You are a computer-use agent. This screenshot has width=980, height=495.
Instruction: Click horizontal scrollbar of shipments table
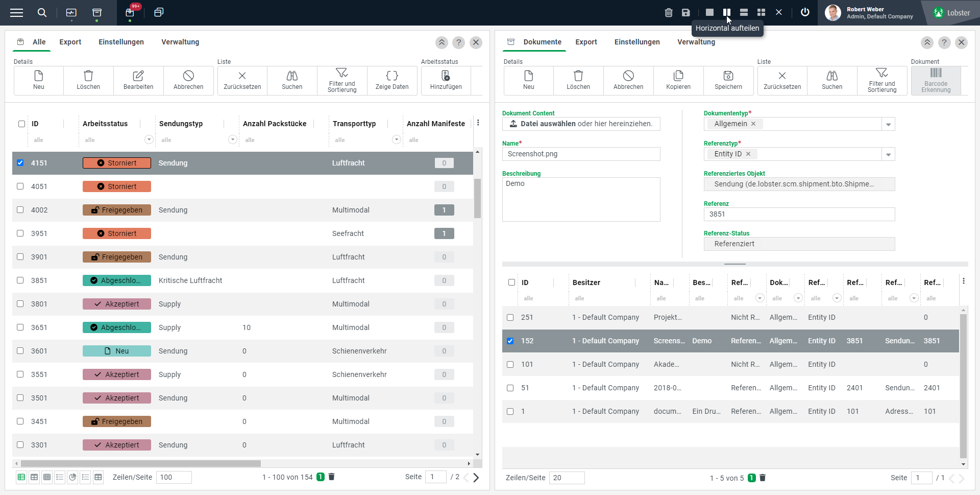tap(141, 463)
